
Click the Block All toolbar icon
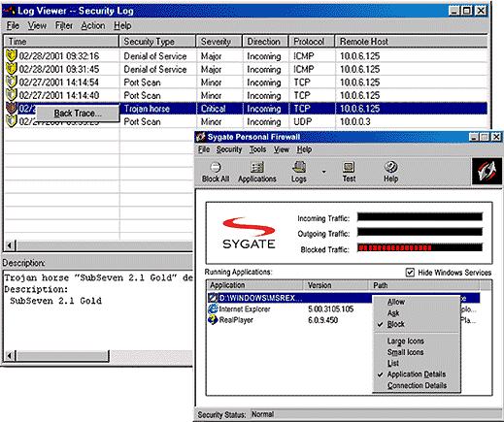pyautogui.click(x=216, y=172)
